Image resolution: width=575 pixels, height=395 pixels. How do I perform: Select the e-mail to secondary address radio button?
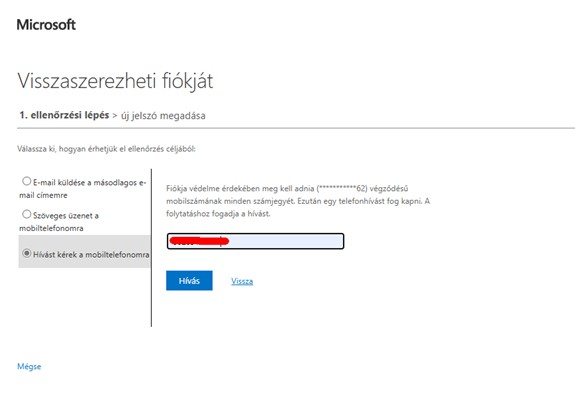[26, 181]
